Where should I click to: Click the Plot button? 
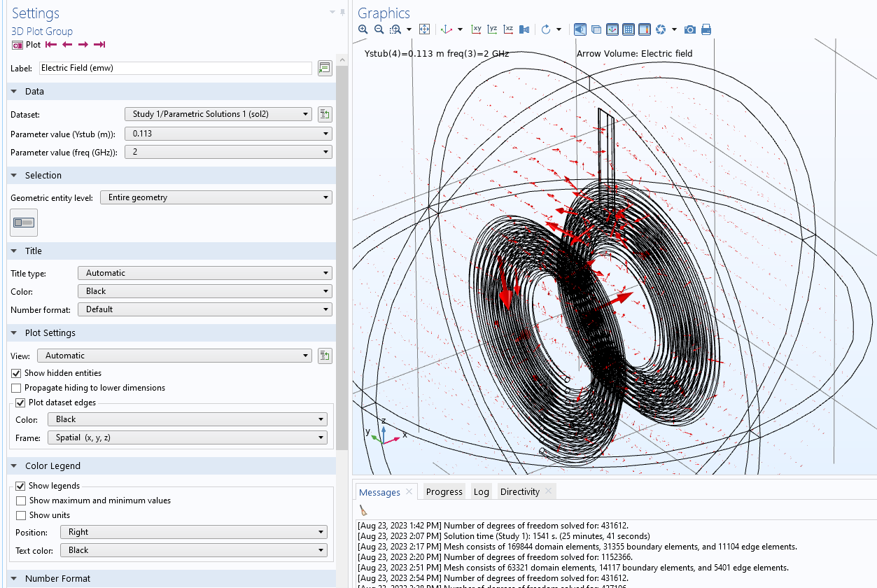tap(27, 45)
